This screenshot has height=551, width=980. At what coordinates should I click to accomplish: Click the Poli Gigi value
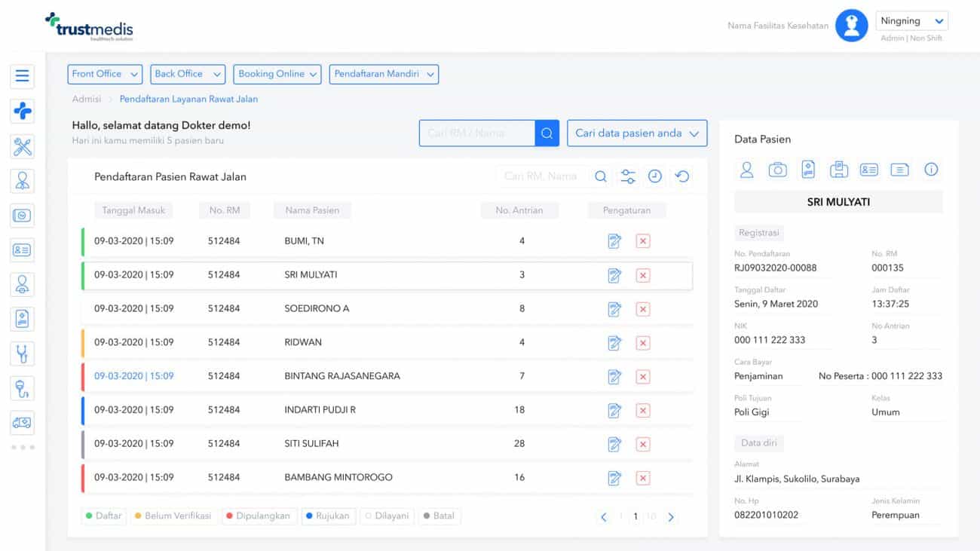coord(752,412)
